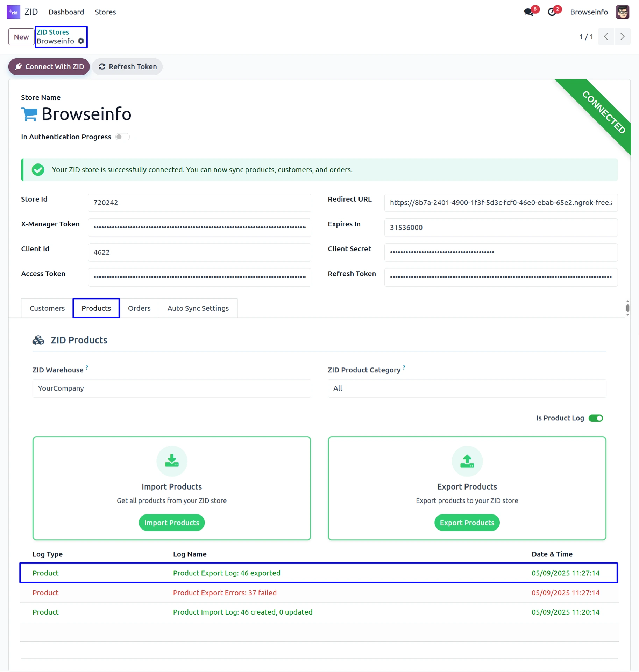
Task: Click the X-Manager Token field
Action: (x=199, y=227)
